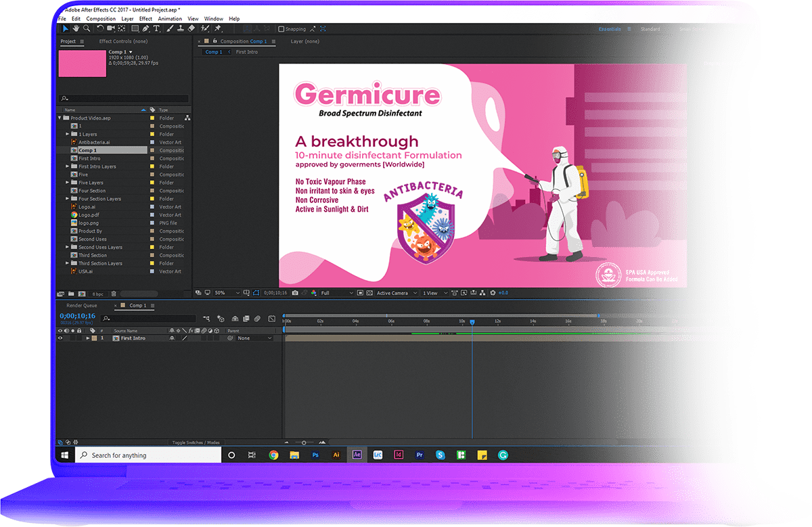The image size is (812, 527).
Task: Open Adobe Illustrator from the taskbar
Action: coord(336,455)
